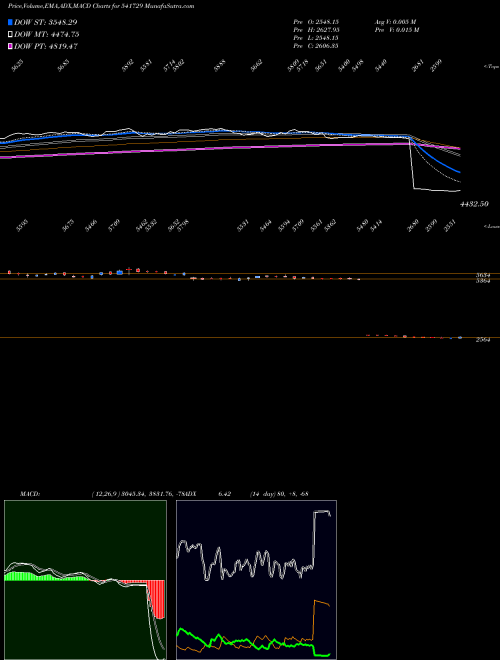Click the 4432.50 price label

474,204
